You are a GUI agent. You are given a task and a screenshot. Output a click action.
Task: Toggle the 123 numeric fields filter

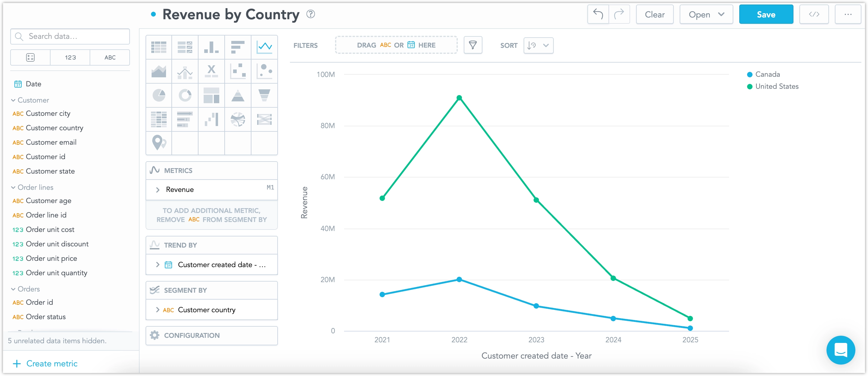click(70, 57)
